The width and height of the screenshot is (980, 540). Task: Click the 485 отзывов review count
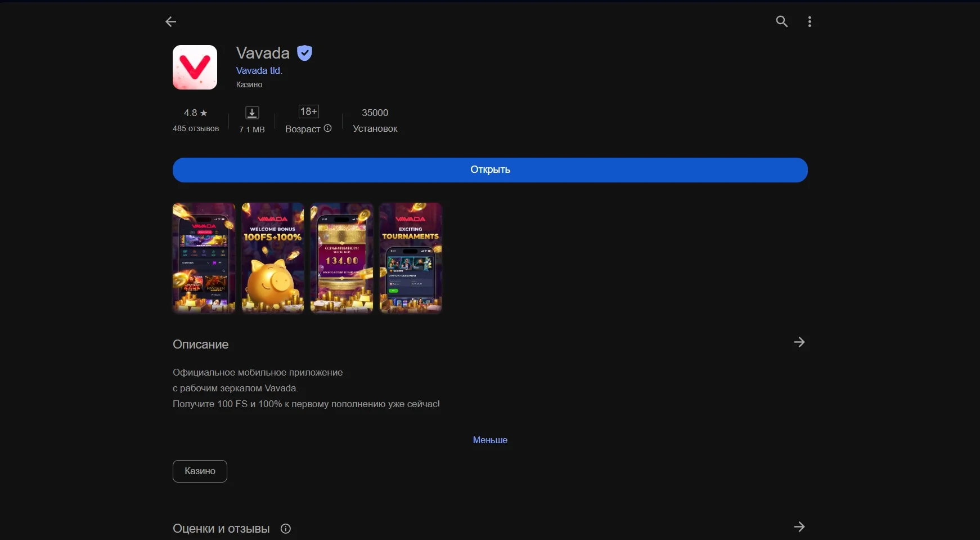point(196,128)
